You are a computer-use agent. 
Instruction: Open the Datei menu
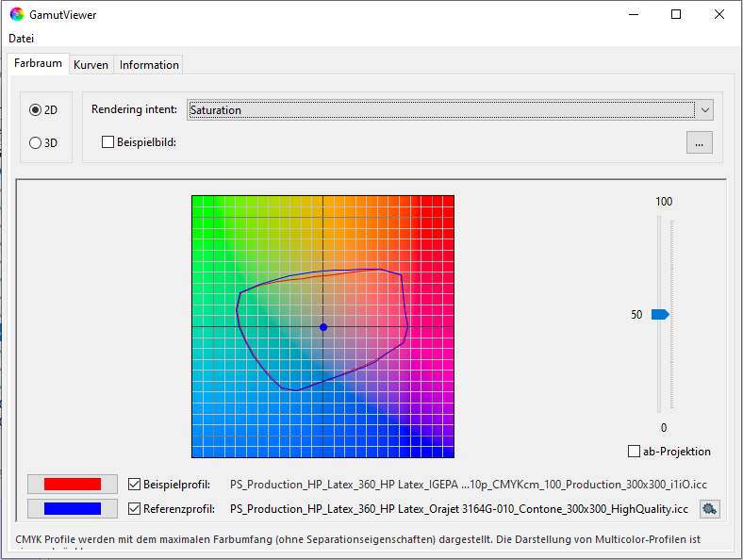click(21, 39)
